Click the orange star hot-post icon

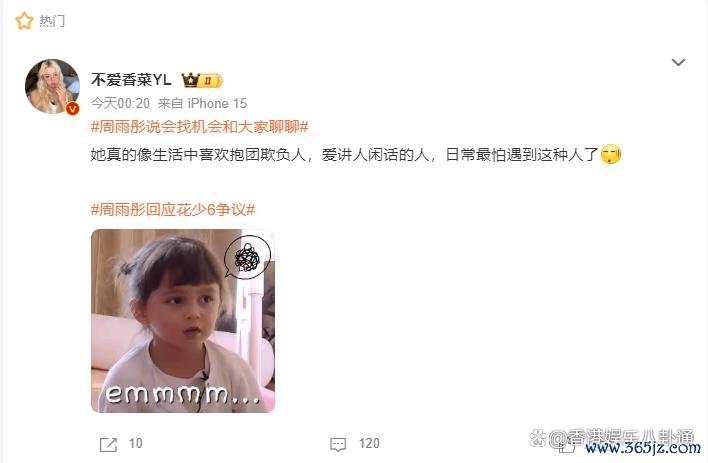pos(24,21)
